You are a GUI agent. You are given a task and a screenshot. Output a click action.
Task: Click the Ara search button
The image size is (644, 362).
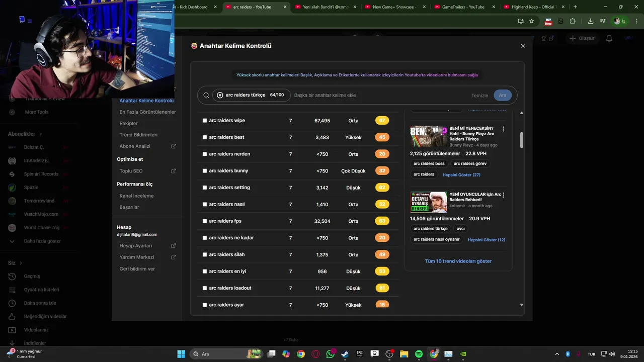click(503, 95)
